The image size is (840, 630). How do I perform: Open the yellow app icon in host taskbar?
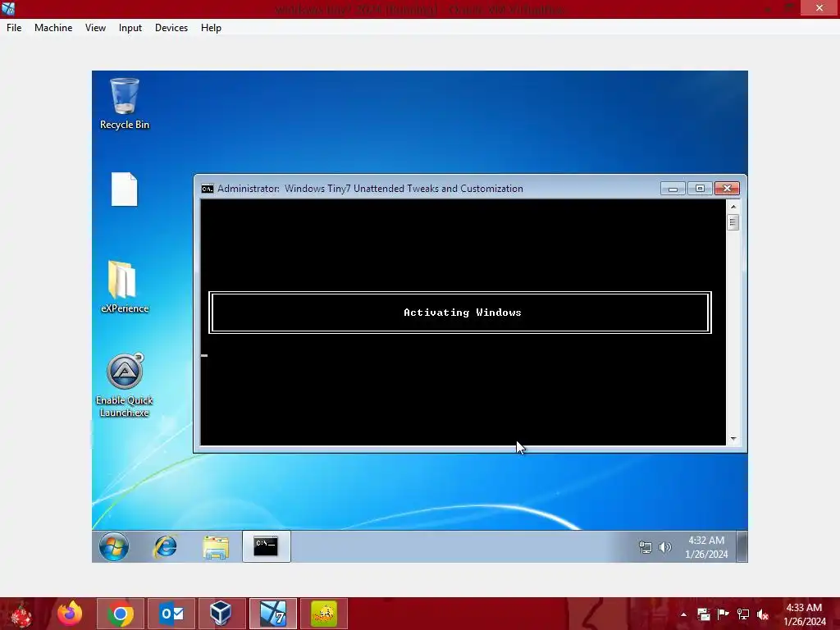(x=323, y=614)
